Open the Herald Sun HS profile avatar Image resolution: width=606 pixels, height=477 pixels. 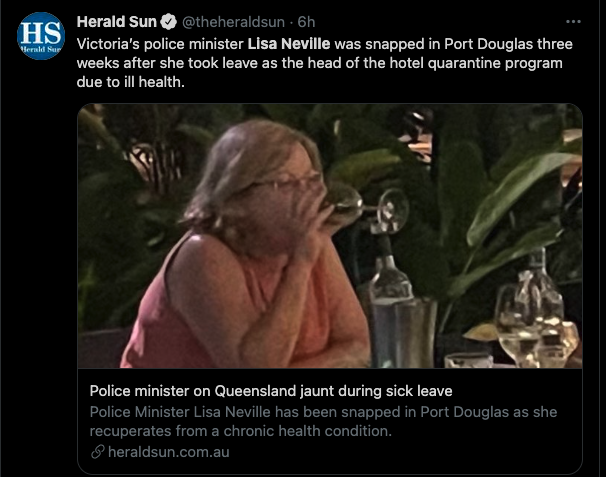click(x=41, y=36)
